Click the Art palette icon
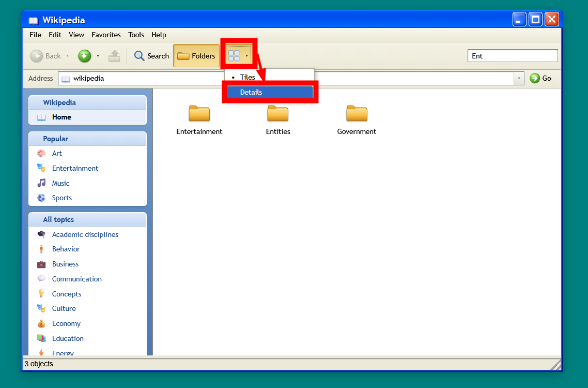 42,153
